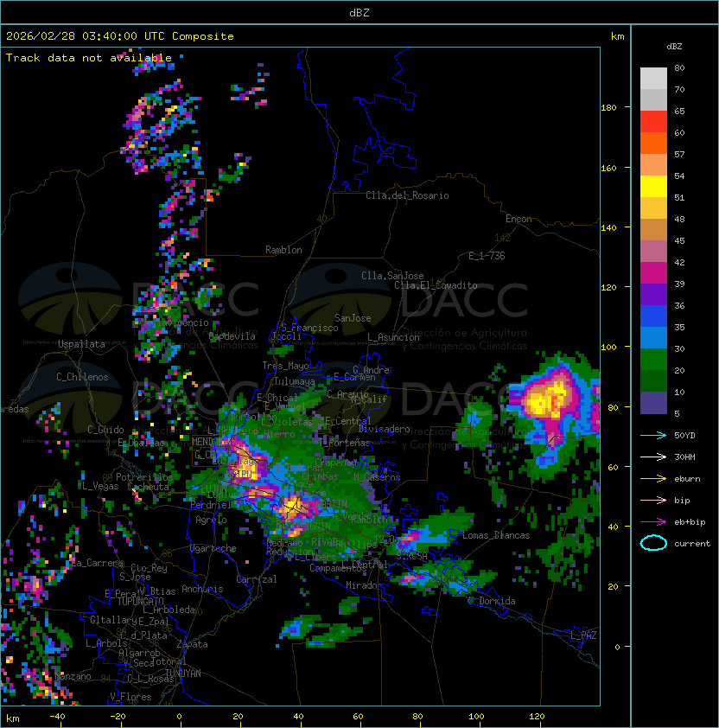Click the 'Encon' map label

tap(519, 219)
